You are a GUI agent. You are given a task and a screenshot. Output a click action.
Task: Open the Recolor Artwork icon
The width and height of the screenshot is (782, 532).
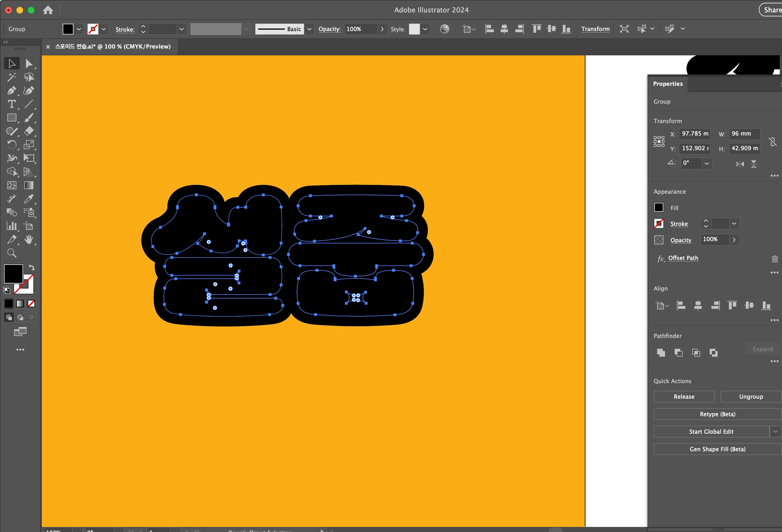tap(444, 29)
